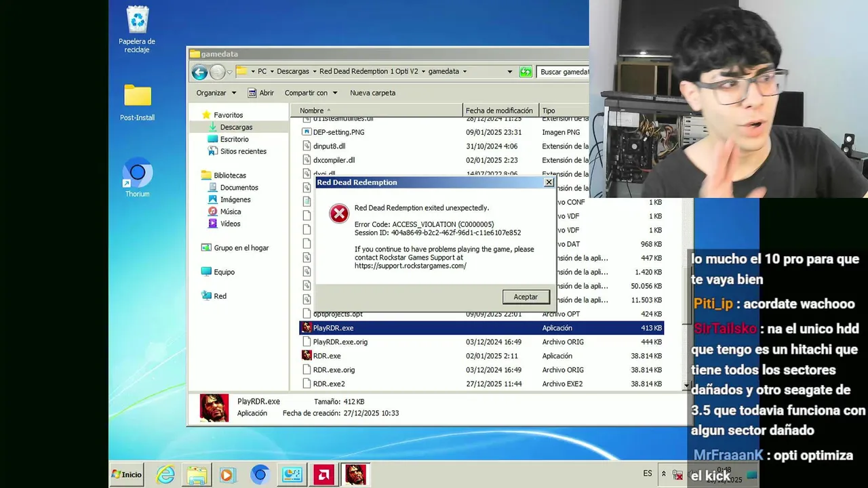Click PC in the address breadcrumb

pyautogui.click(x=262, y=72)
